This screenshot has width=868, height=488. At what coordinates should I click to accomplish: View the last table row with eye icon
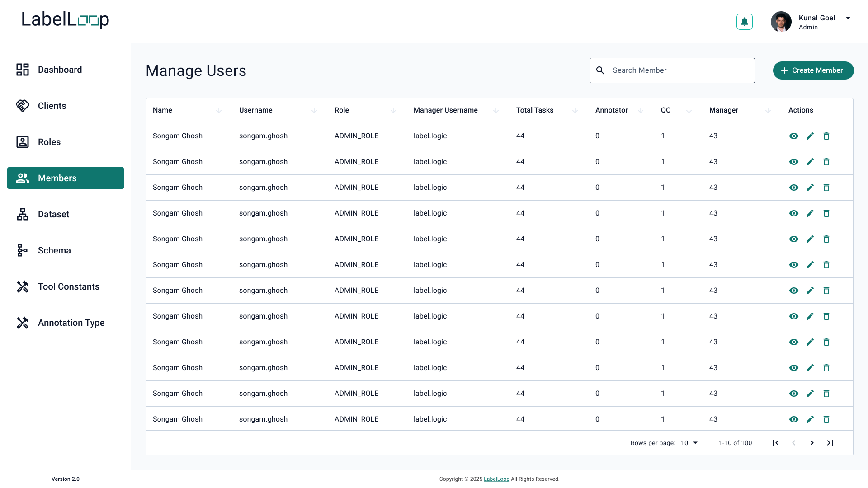[x=794, y=419]
